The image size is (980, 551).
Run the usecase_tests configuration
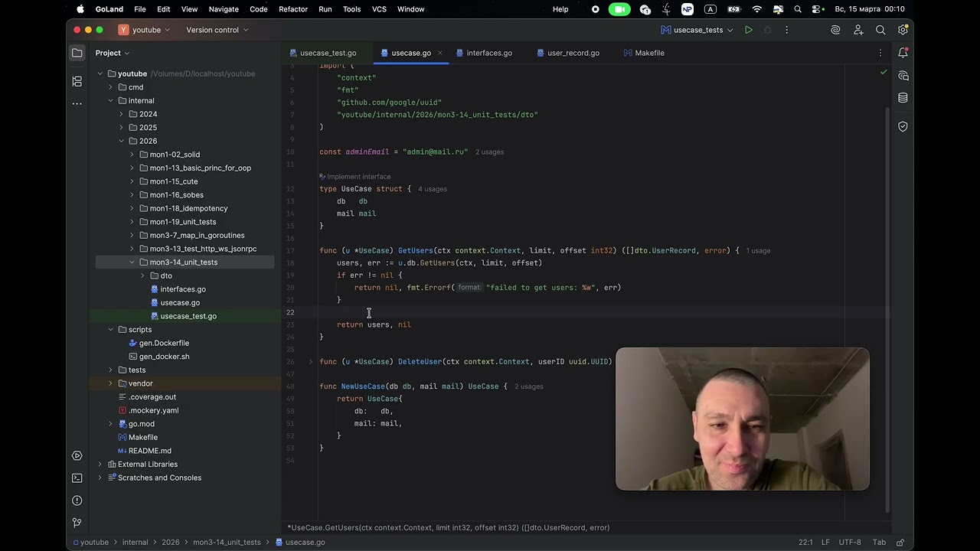pos(748,30)
